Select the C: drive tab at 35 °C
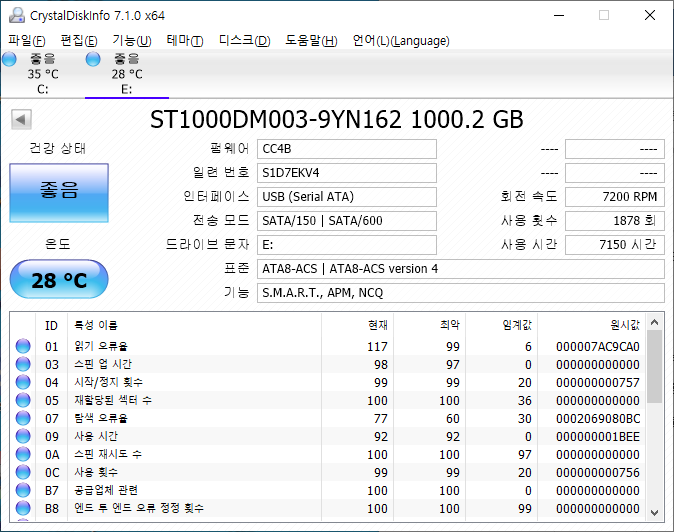 pyautogui.click(x=43, y=74)
